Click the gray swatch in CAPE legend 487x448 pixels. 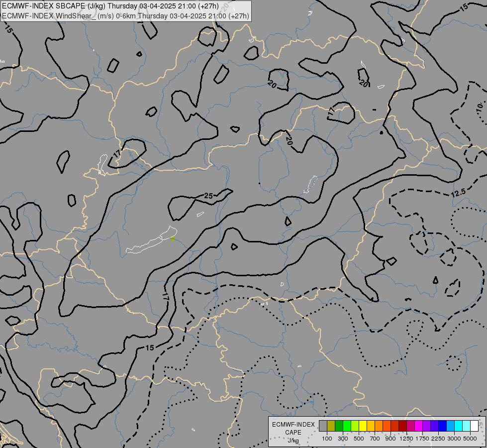click(x=323, y=426)
